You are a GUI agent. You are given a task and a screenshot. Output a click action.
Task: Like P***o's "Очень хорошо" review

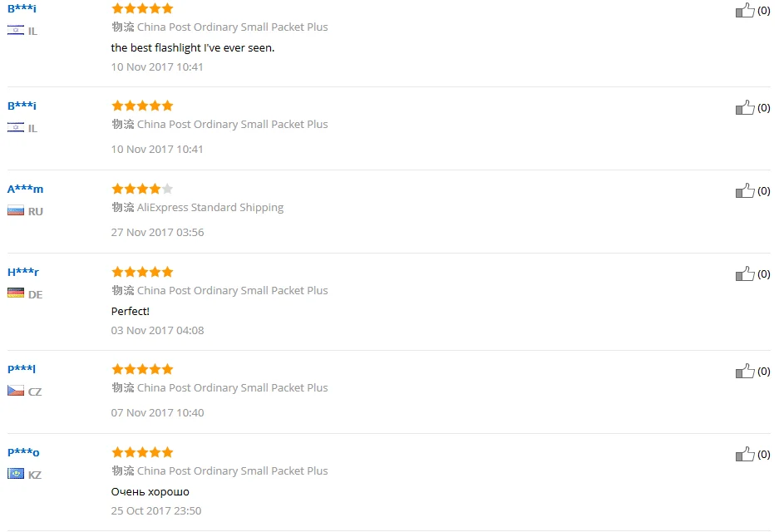point(745,455)
